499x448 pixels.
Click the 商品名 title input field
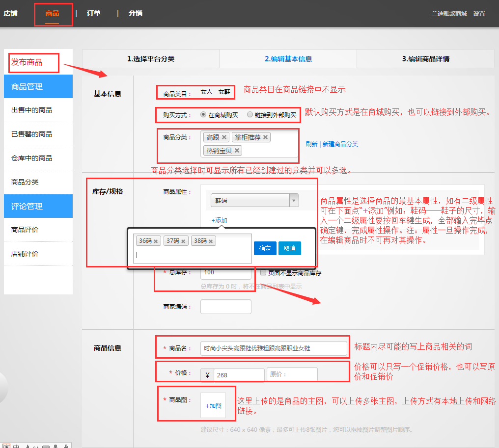pyautogui.click(x=274, y=348)
